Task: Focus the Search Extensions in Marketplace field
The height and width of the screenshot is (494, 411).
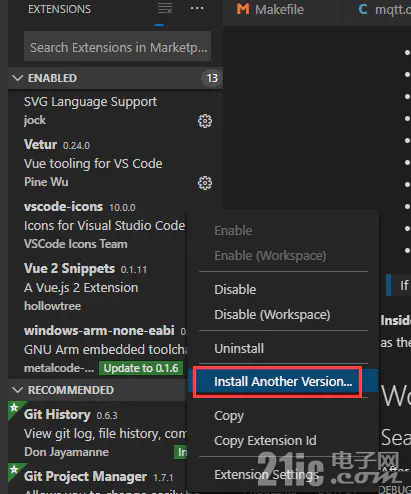Action: click(x=117, y=46)
